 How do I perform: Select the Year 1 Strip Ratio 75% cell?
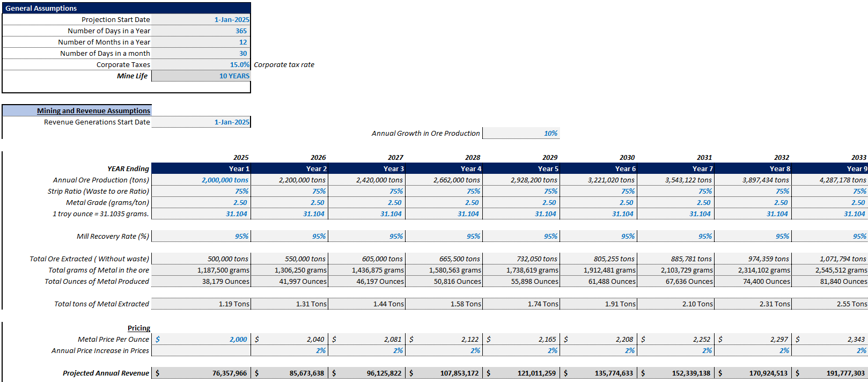[201, 191]
